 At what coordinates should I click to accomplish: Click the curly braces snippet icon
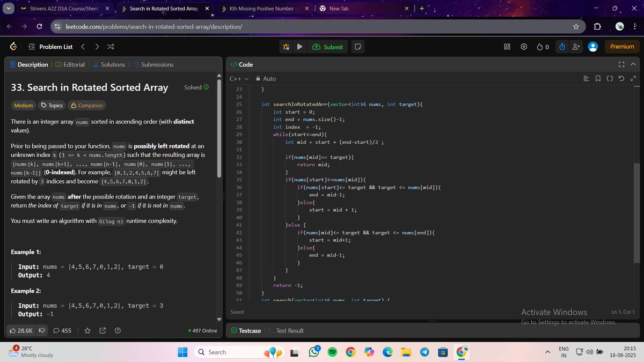[x=610, y=79]
